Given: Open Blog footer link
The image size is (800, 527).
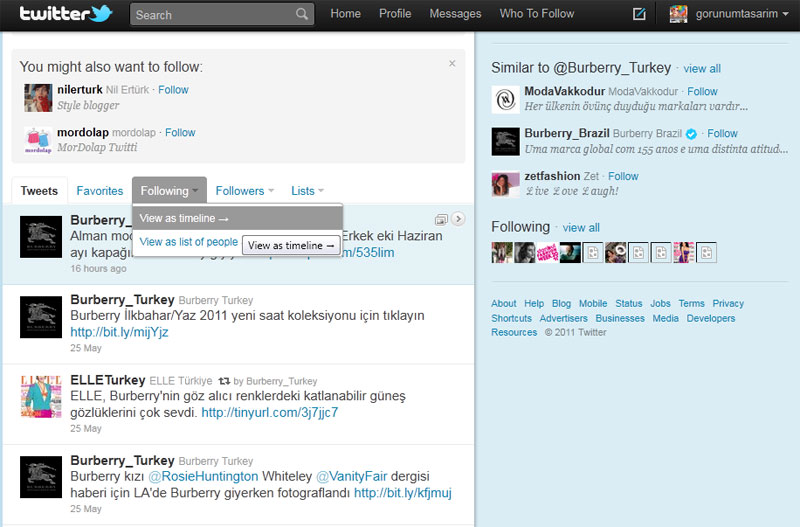Looking at the screenshot, I should (561, 304).
